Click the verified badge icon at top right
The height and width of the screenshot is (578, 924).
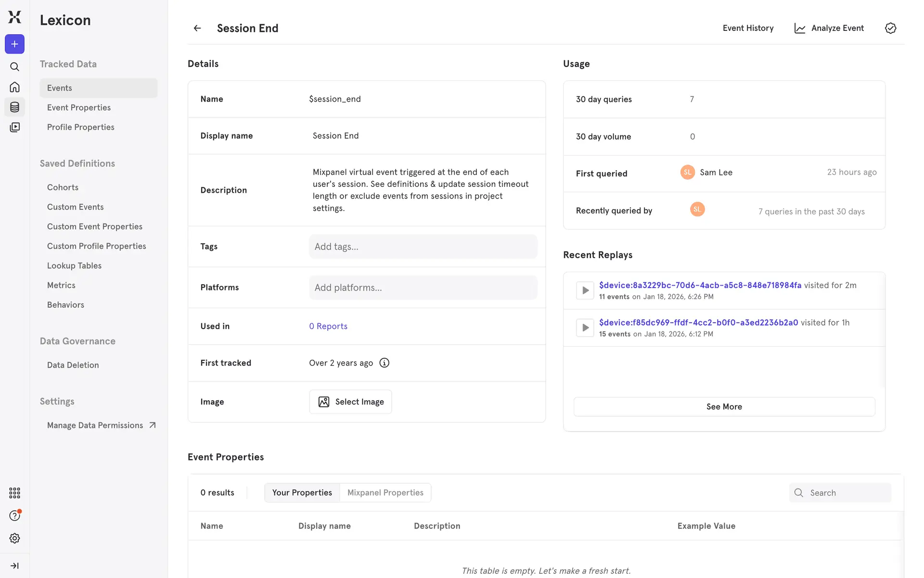890,28
